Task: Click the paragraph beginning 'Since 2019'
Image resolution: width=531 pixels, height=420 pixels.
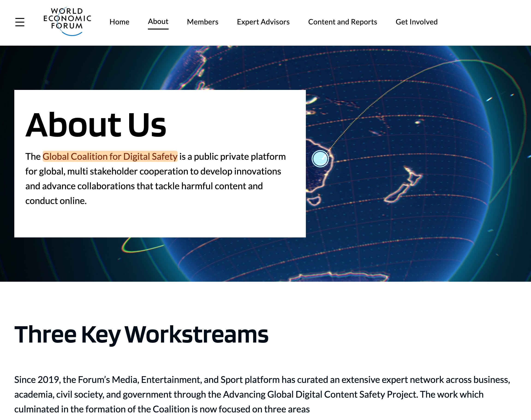Action: pos(262,394)
